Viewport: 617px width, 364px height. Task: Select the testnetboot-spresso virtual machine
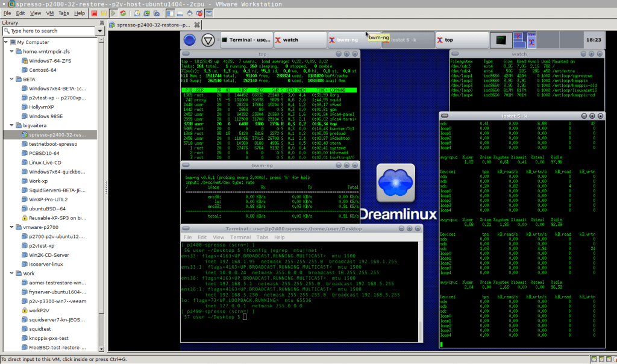[49, 144]
